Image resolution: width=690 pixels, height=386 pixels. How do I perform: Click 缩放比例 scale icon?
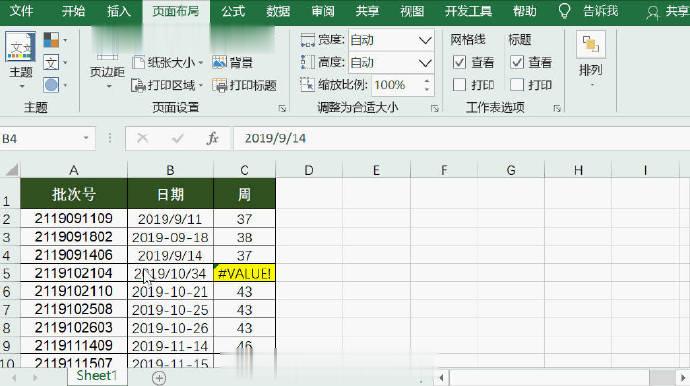[308, 85]
